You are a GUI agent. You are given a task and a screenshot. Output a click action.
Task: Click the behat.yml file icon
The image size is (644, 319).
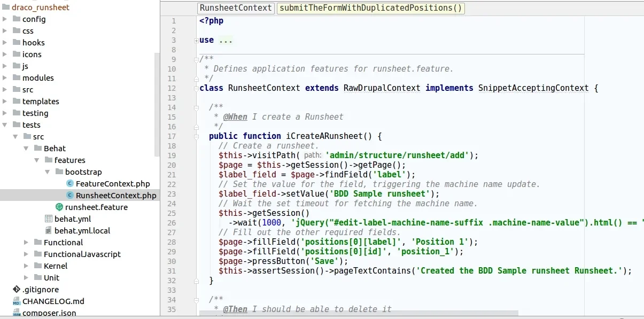click(48, 219)
